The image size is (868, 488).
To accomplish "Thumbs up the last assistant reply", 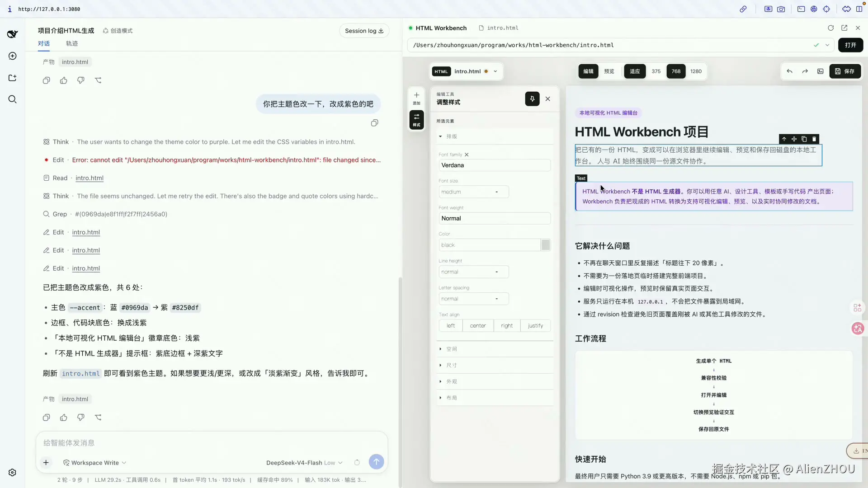I will coord(63,418).
